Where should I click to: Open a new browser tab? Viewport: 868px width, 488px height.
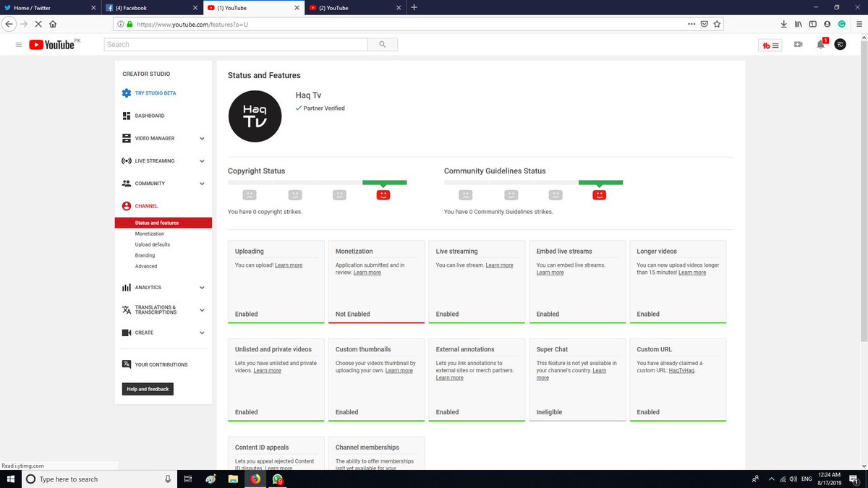tap(414, 7)
